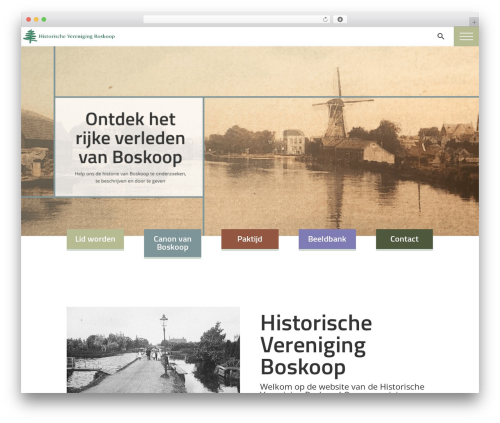Open Canon van Boskoop

tap(172, 243)
